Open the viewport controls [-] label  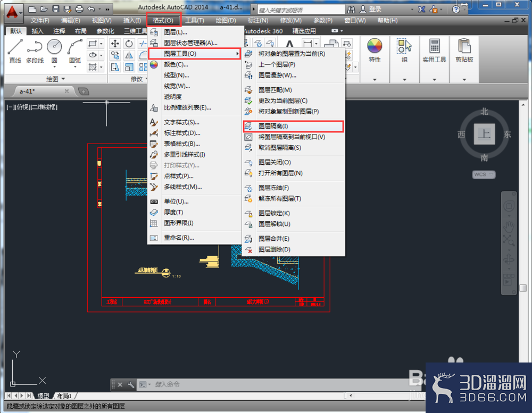pyautogui.click(x=10, y=107)
